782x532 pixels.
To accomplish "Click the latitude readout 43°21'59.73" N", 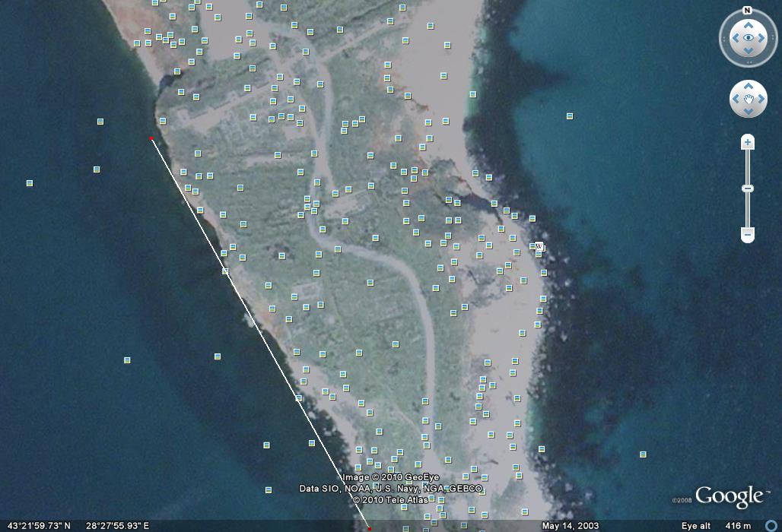I will click(39, 525).
